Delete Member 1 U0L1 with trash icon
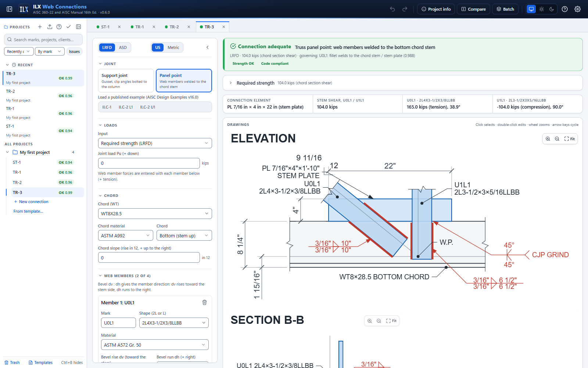Image resolution: width=588 pixels, height=368 pixels. pyautogui.click(x=204, y=302)
